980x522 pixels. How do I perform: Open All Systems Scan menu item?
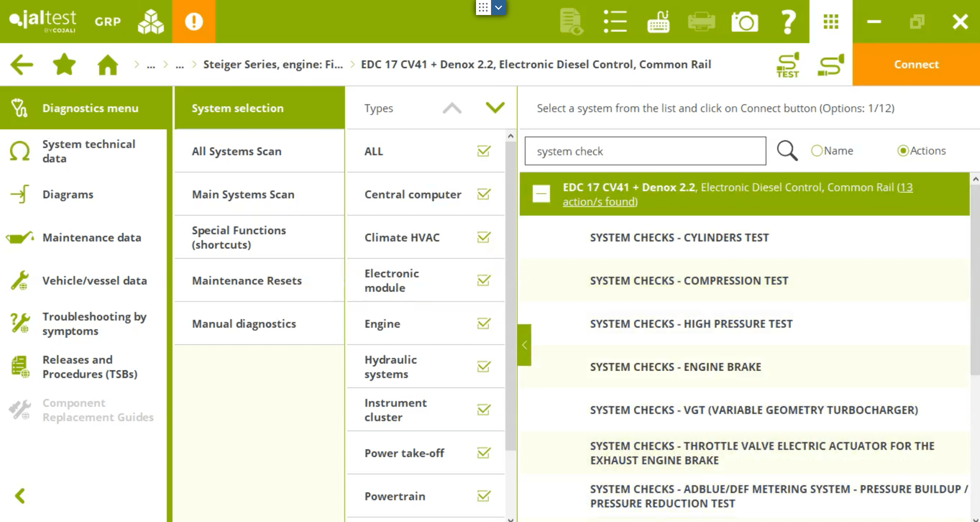[237, 151]
